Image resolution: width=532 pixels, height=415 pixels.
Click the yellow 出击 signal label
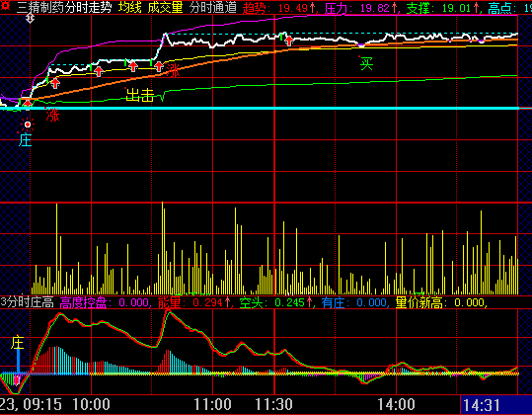140,95
